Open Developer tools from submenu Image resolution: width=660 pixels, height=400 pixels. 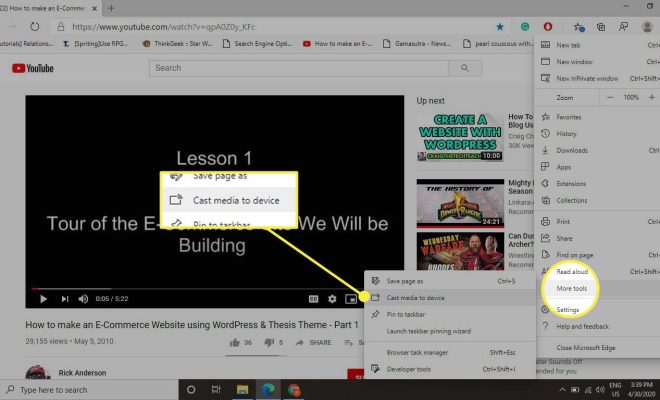click(x=450, y=369)
